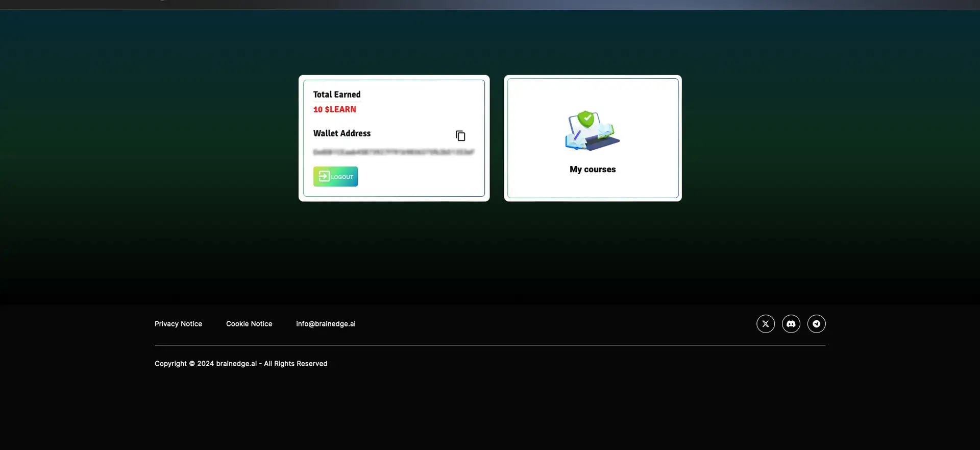
Task: Click the horizontal divider line in footer
Action: [x=490, y=345]
